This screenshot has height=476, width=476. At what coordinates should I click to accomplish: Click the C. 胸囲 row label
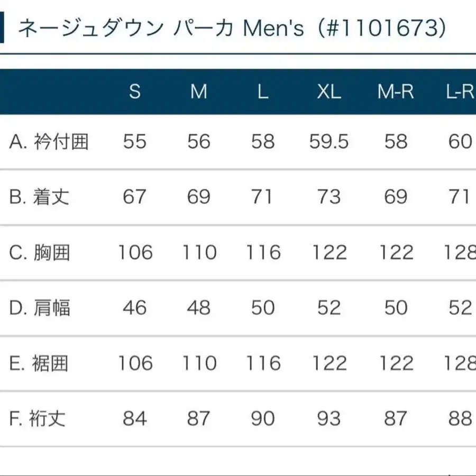pos(40,253)
